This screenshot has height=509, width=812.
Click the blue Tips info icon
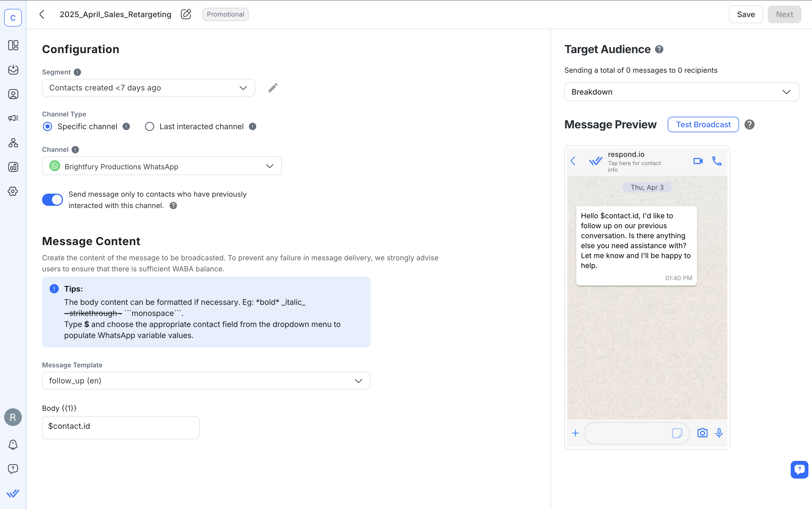[54, 289]
